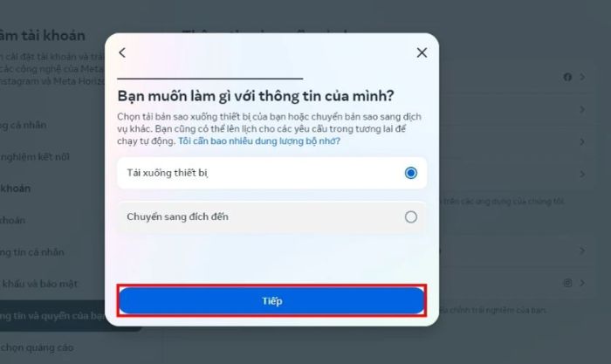Close the dialog with the X icon
This screenshot has width=611, height=364.
coord(422,52)
